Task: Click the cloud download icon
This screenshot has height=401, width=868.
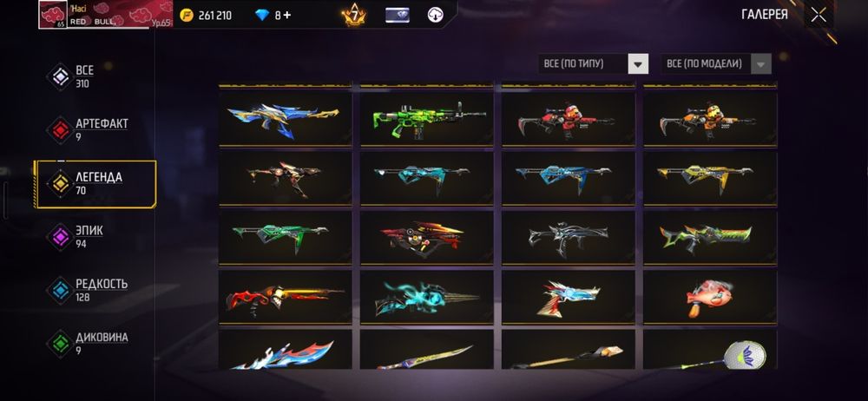Action: click(436, 15)
